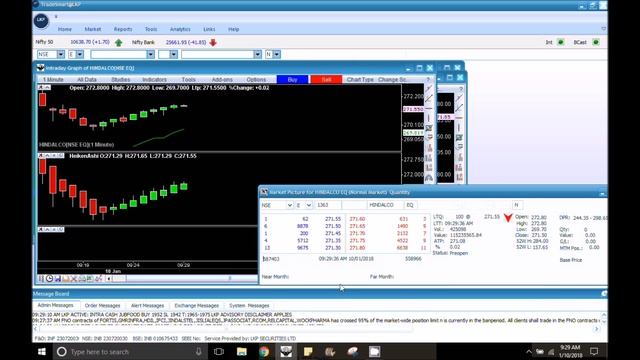Open the Tools ribbon tab
Image resolution: width=640 pixels, height=360 pixels.
(x=151, y=29)
